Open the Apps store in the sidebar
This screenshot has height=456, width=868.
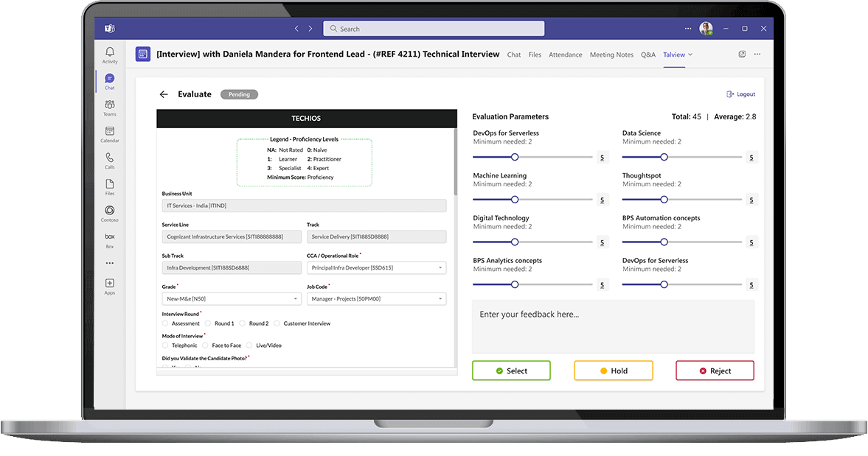[x=110, y=287]
